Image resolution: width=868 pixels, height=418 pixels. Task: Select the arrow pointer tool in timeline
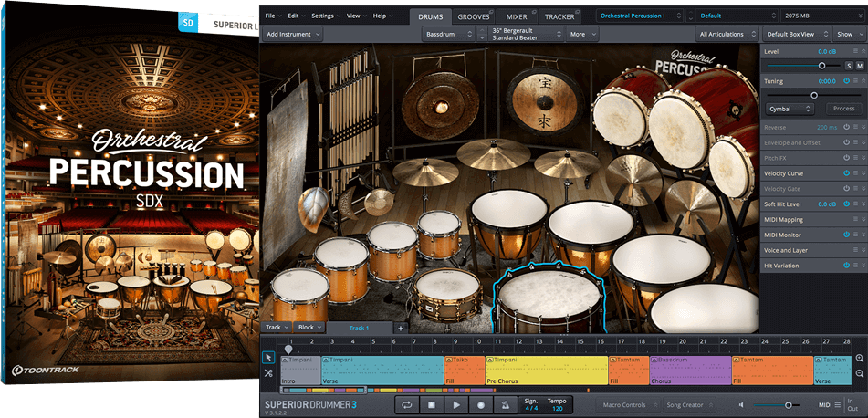pos(268,358)
